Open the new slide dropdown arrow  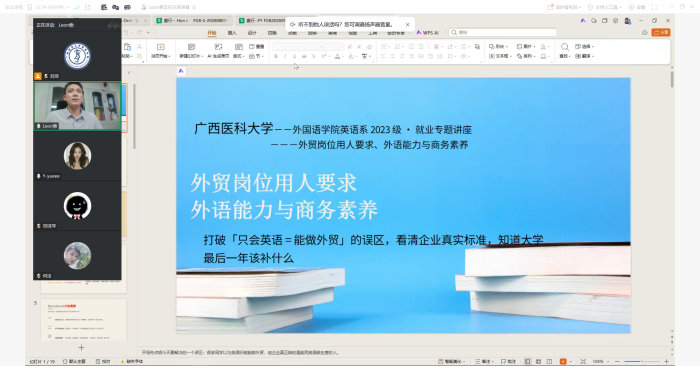coord(202,56)
